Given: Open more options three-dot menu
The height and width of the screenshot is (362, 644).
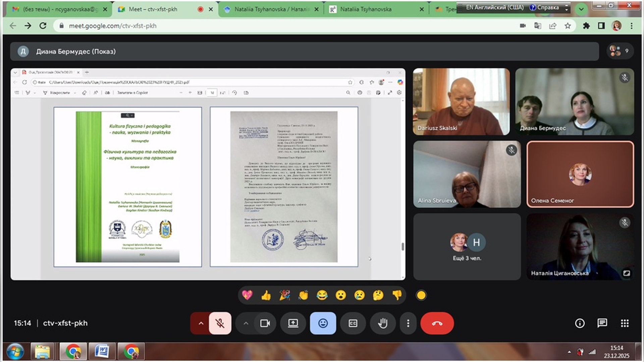Looking at the screenshot, I should click(408, 323).
